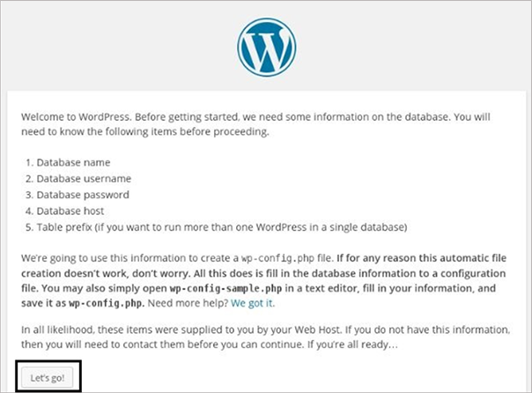Click the number 1 list marker
Viewport: 532px width, 393px height.
29,162
